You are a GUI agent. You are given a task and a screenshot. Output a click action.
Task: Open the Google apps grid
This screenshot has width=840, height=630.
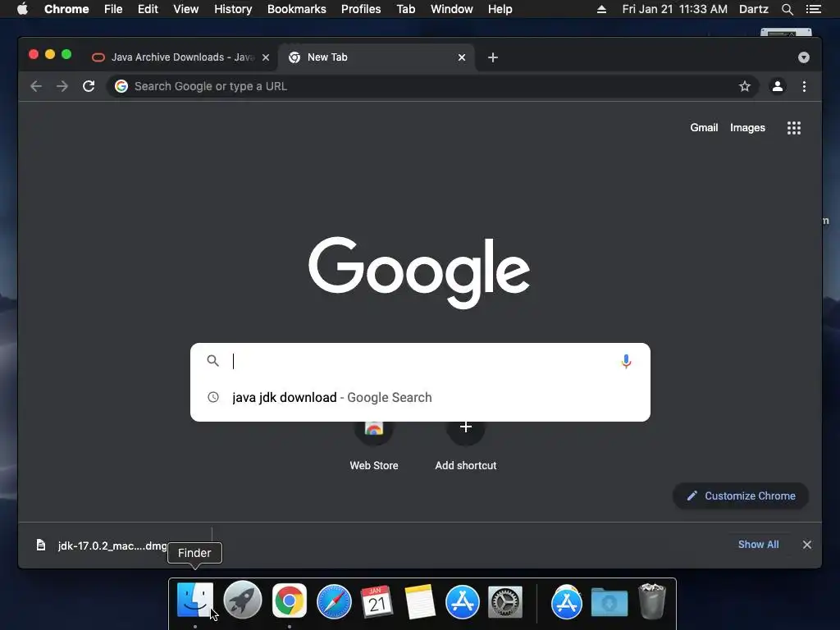(x=794, y=127)
